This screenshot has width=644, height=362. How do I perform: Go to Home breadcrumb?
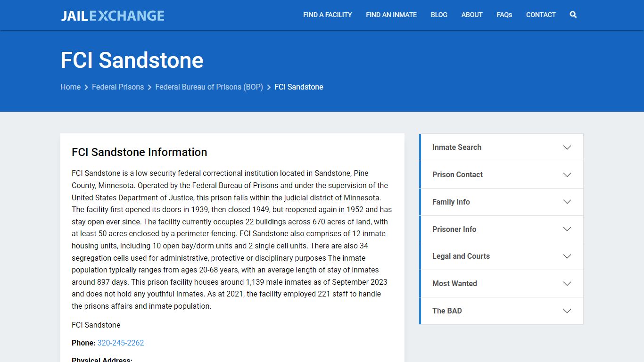click(70, 87)
